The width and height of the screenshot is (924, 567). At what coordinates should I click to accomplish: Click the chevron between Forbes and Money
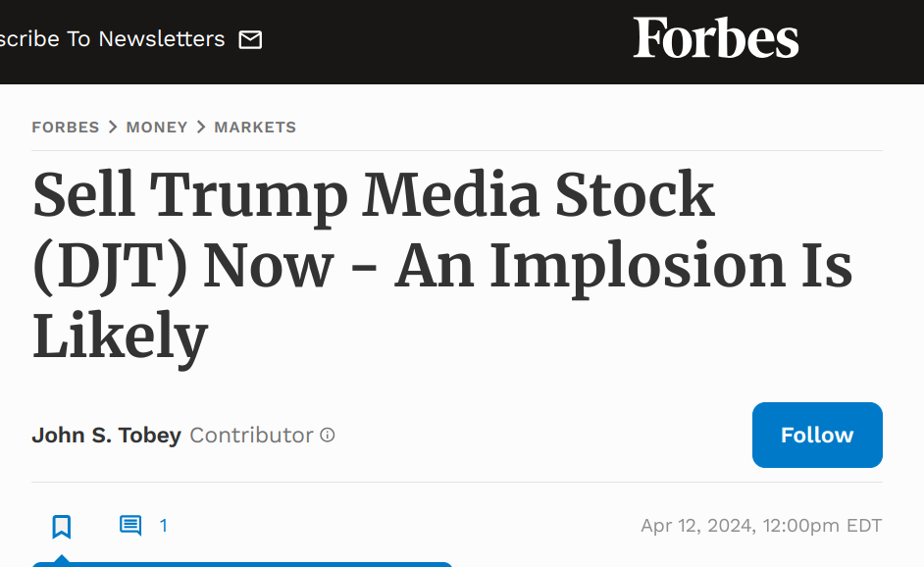(113, 127)
